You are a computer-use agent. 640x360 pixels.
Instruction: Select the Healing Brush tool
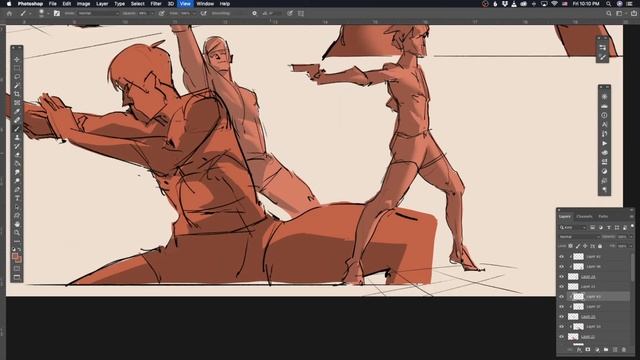click(x=17, y=120)
